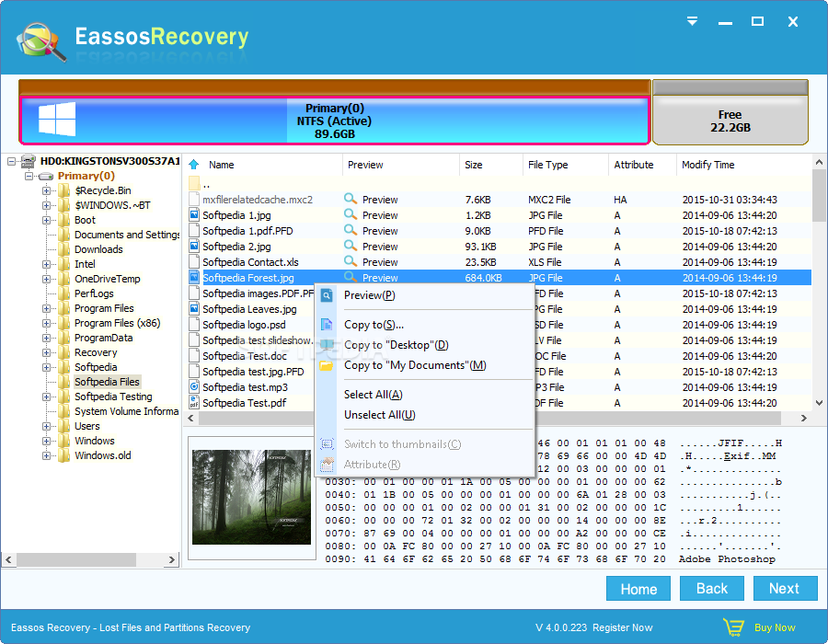Image resolution: width=828 pixels, height=644 pixels.
Task: Click the PDF icon of Softpedia Test.pdf
Action: point(194,403)
